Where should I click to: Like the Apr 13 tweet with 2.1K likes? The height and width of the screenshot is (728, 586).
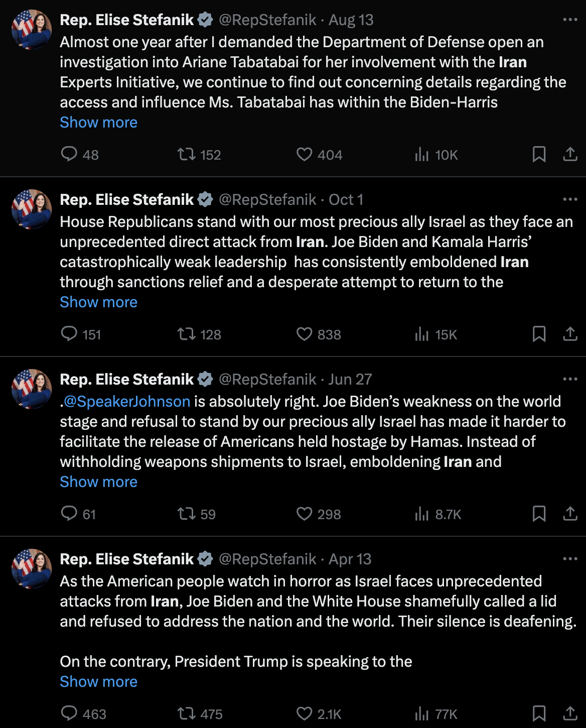tap(304, 713)
